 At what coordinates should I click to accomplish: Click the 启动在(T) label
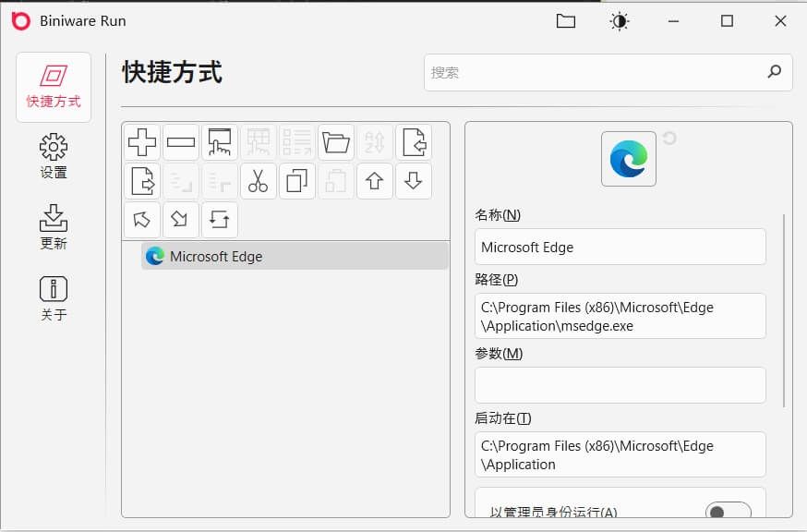coord(503,418)
